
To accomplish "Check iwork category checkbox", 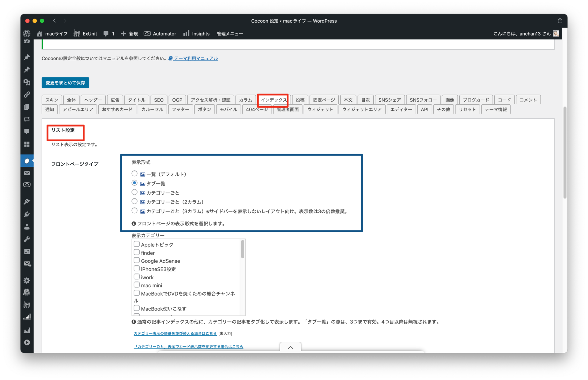I will pos(137,277).
